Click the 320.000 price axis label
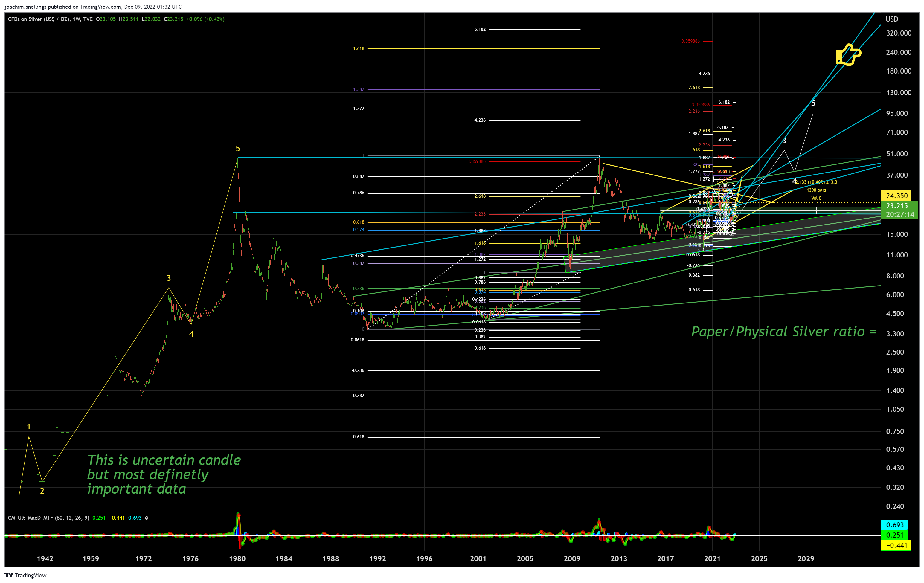This screenshot has height=583, width=924. [x=899, y=33]
